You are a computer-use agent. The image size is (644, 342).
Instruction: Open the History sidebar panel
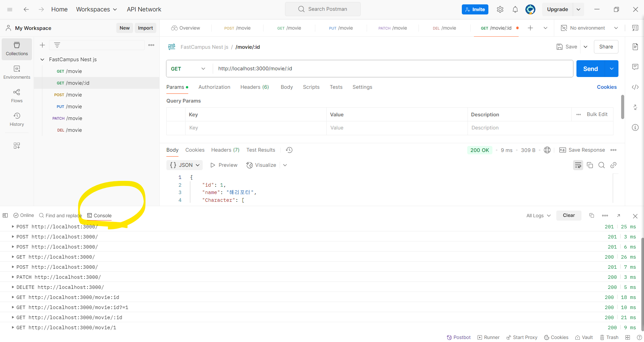(17, 119)
